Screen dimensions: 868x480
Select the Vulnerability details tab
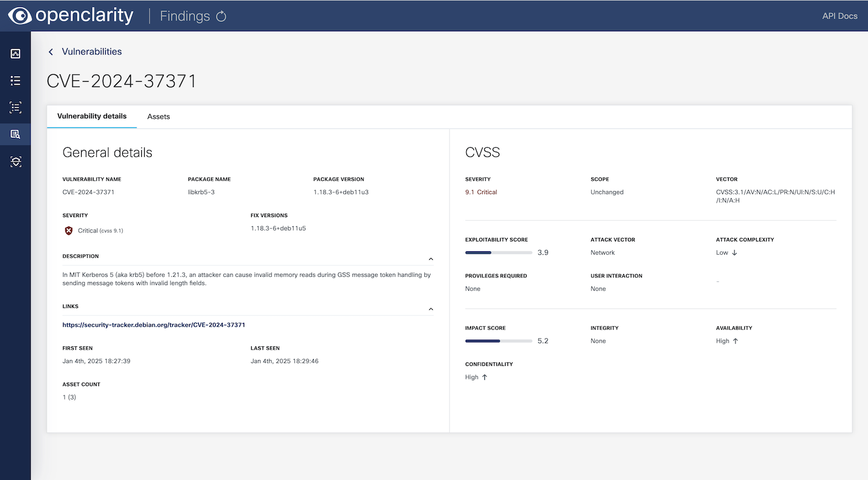(x=92, y=116)
